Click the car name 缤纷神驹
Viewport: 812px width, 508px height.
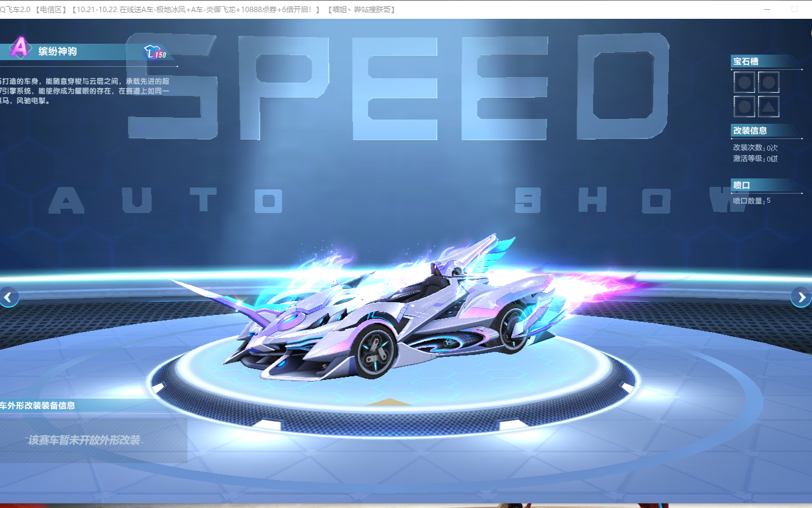[58, 52]
